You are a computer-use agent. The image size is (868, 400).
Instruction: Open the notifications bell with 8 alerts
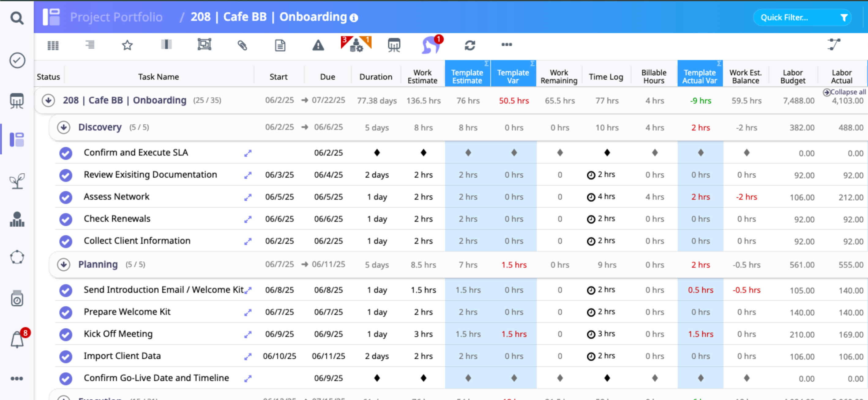17,339
